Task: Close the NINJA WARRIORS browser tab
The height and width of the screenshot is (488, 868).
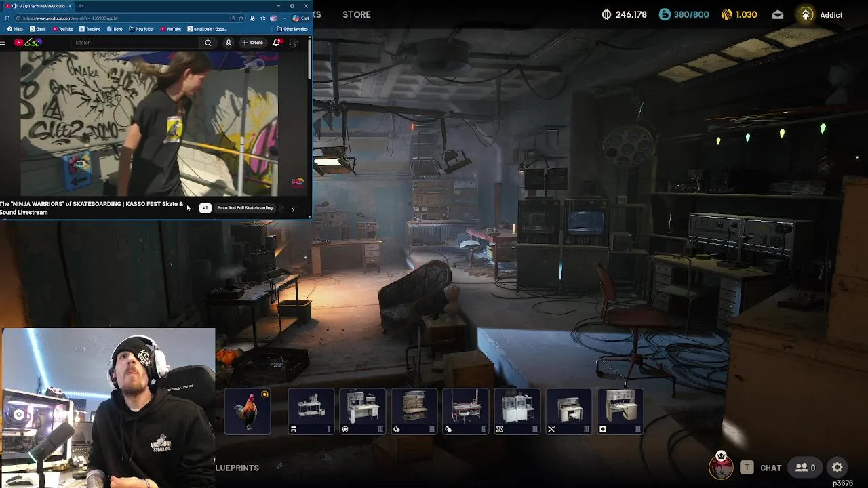Action: pos(70,6)
